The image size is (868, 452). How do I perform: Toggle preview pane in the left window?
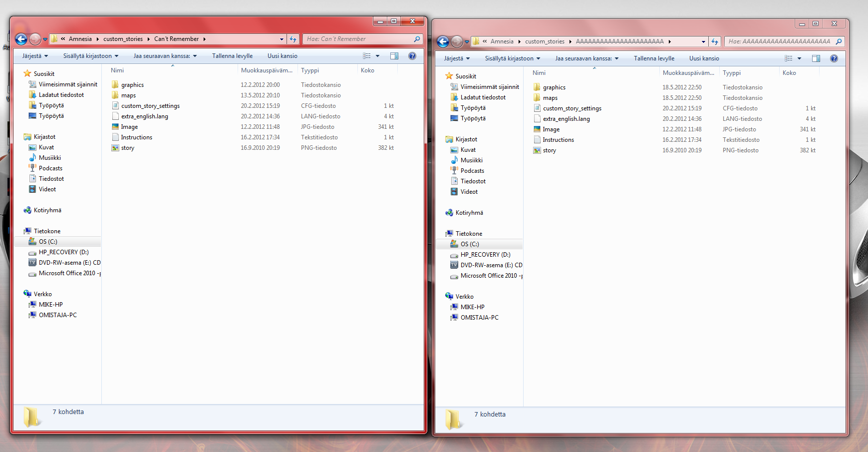[394, 56]
